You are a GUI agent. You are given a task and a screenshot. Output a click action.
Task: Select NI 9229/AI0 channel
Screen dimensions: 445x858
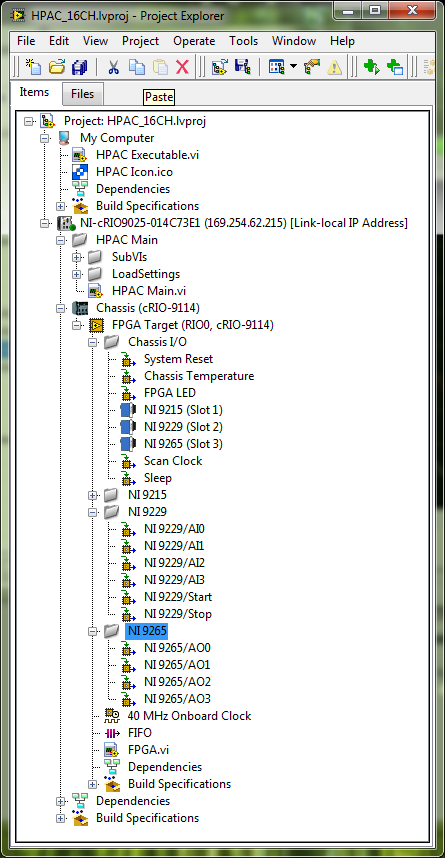tap(174, 529)
